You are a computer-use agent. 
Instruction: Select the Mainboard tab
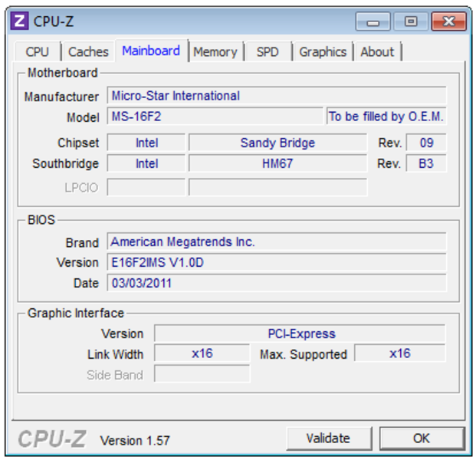point(151,51)
